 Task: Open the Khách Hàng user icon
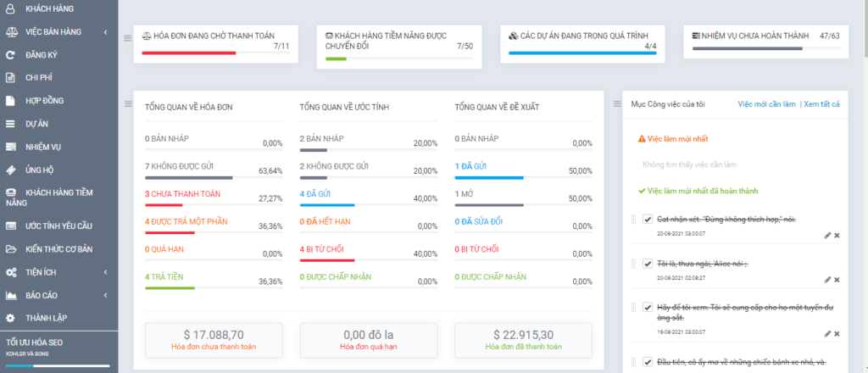[x=10, y=8]
